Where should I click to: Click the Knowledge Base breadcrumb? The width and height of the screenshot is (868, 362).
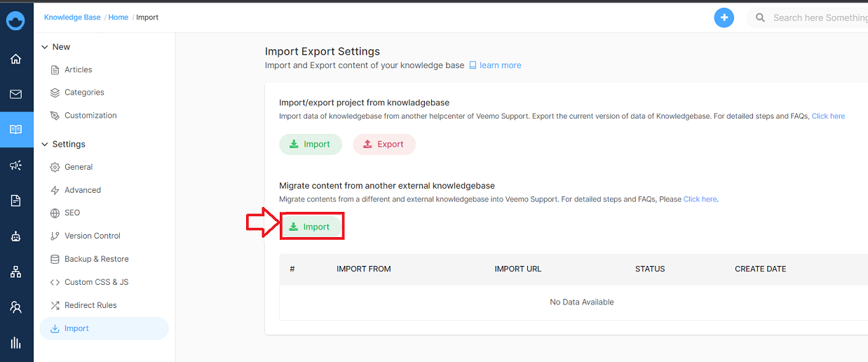[x=72, y=18]
